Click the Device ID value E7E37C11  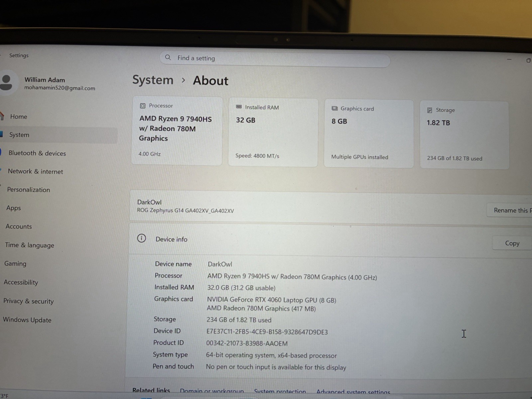pyautogui.click(x=267, y=332)
